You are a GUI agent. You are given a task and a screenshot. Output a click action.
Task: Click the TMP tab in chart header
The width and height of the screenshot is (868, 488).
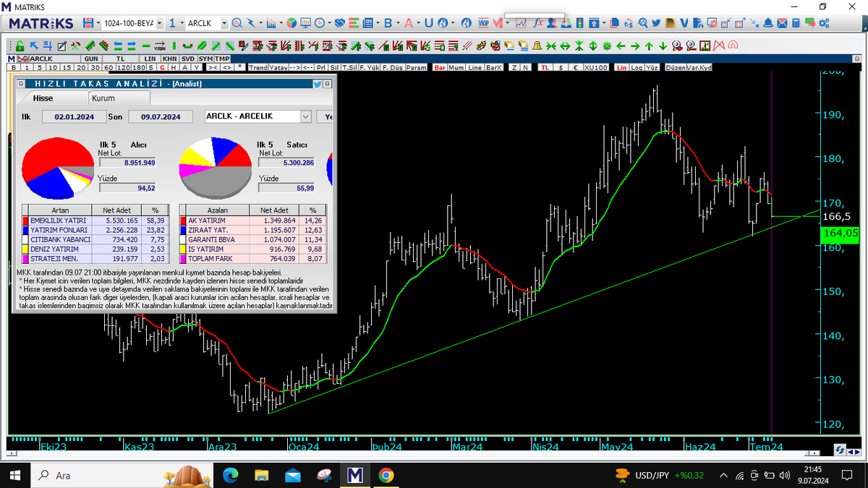pos(222,59)
